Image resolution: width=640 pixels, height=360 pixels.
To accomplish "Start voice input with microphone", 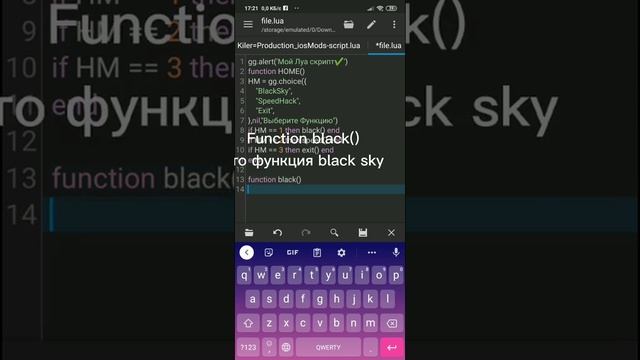I will [x=396, y=253].
